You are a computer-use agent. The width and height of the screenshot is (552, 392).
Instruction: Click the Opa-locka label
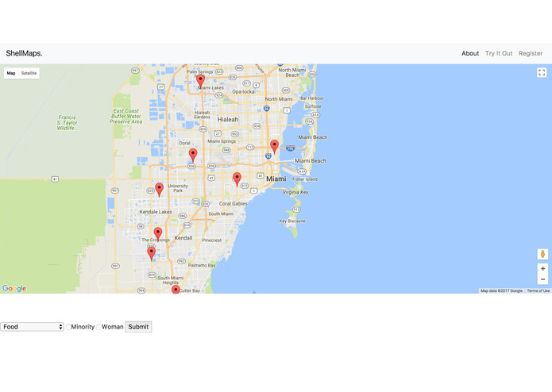point(243,92)
